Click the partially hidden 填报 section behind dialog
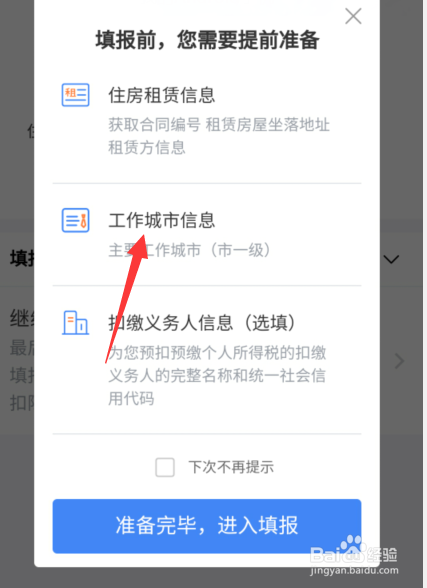 point(22,259)
